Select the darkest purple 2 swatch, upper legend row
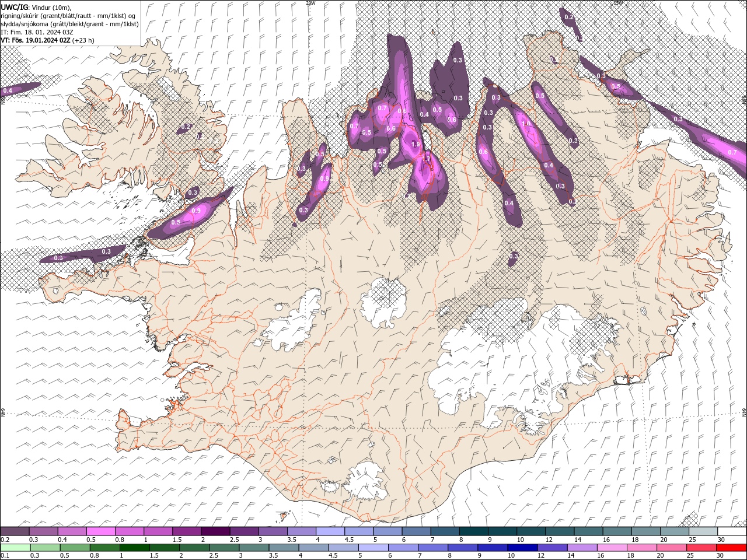The height and width of the screenshot is (560, 747). (x=215, y=531)
